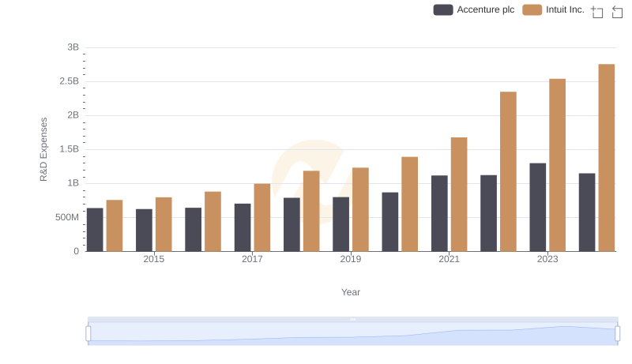This screenshot has width=632, height=364.
Task: Click the 2B y-axis label
Action: [x=73, y=115]
